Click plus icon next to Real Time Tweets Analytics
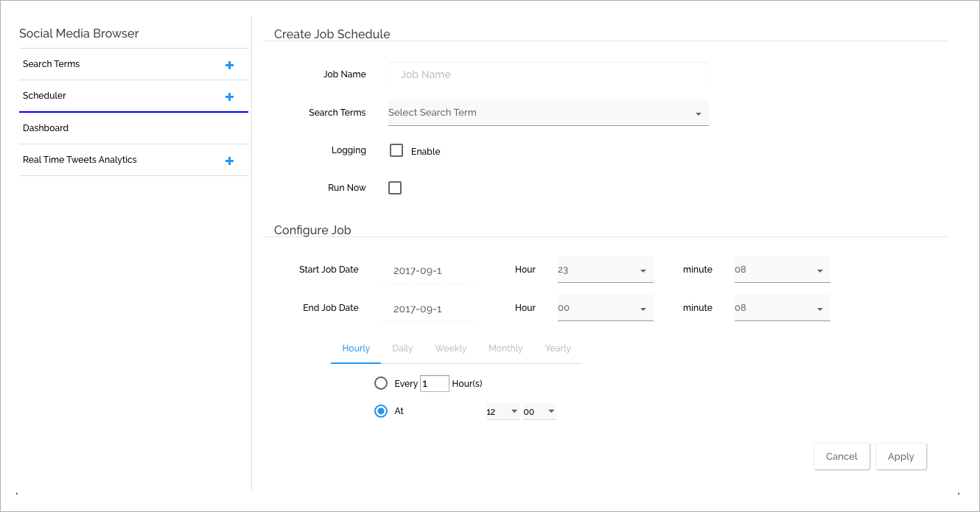 click(x=229, y=161)
